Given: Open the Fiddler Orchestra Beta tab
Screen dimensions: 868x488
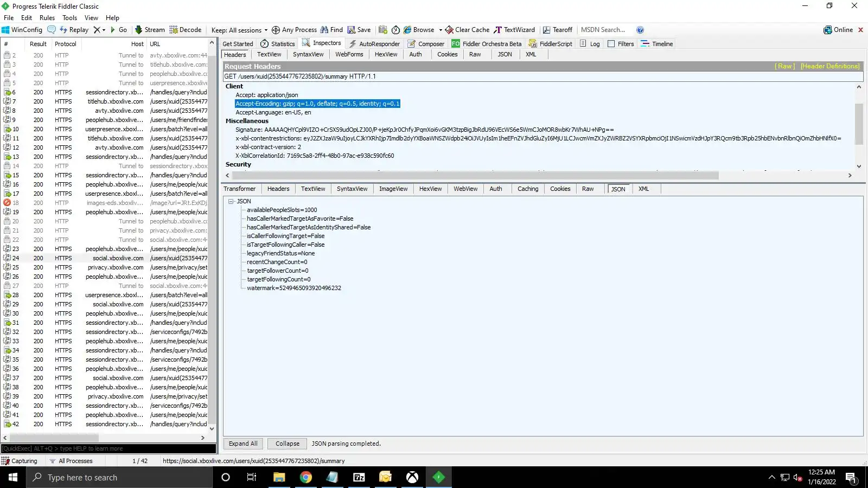Looking at the screenshot, I should [x=487, y=44].
